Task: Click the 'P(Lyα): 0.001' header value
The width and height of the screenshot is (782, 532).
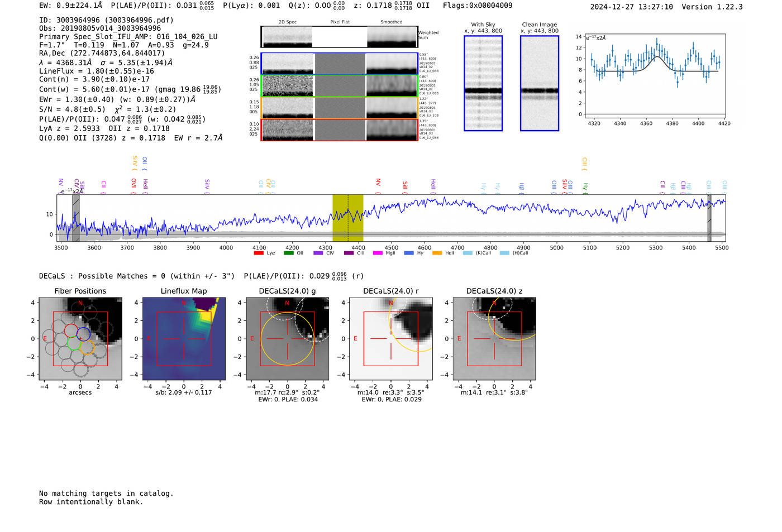Action: tap(251, 6)
